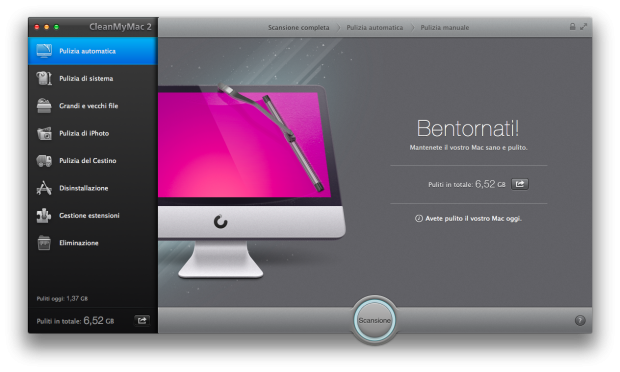Screen dimensions: 620x372
Task: Click the share icon in sidebar footer
Action: coord(142,320)
